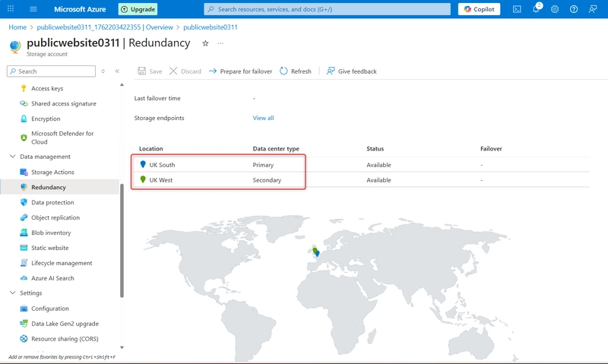608x364 pixels.
Task: Open Cloud Shell from top bar
Action: 517,9
